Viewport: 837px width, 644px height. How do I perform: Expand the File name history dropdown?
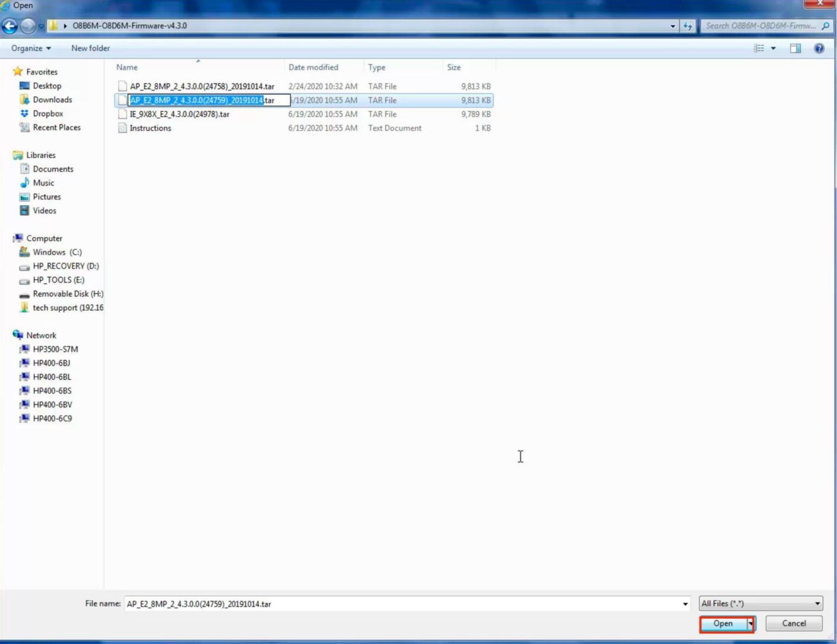click(x=685, y=604)
